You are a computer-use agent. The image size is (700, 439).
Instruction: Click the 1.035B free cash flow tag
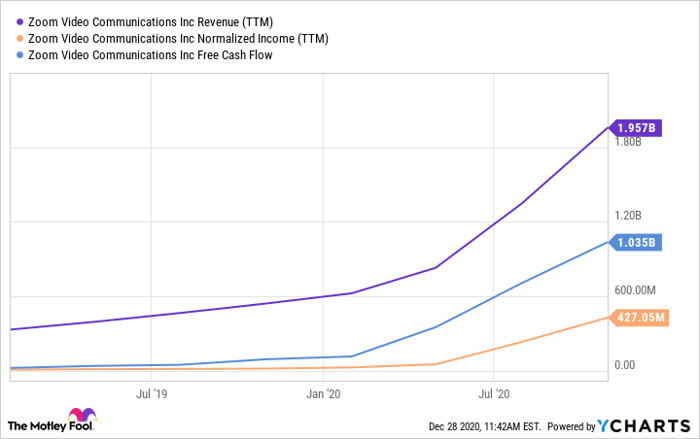(635, 242)
